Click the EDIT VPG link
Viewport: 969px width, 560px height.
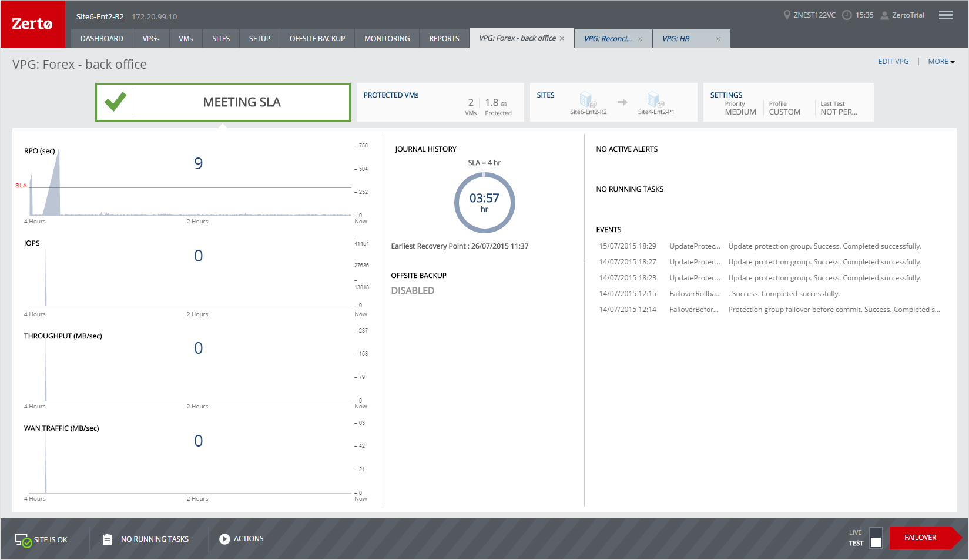893,62
